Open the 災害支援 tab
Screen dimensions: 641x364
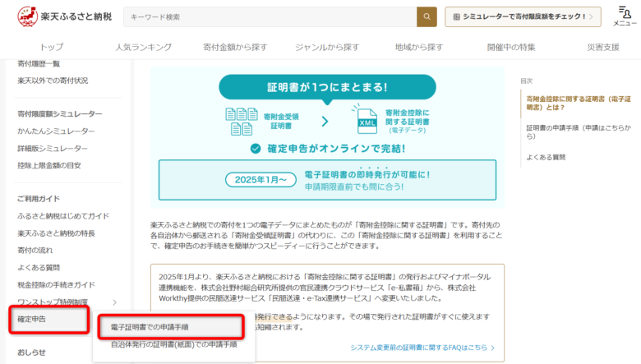point(602,47)
